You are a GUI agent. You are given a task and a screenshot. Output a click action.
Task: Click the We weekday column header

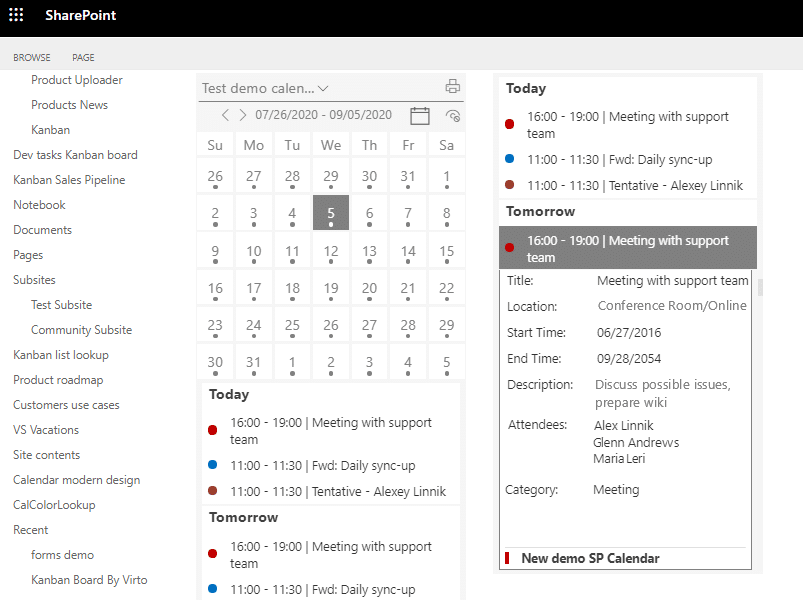(x=331, y=145)
